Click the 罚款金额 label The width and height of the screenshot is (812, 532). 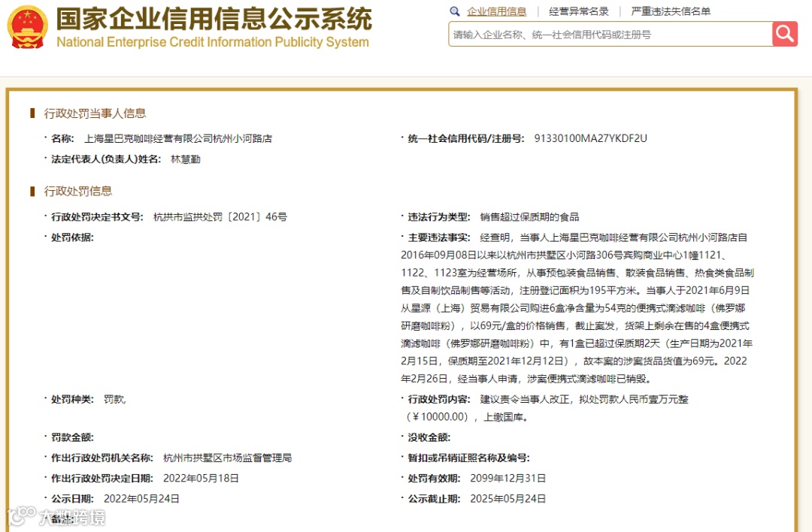72,437
